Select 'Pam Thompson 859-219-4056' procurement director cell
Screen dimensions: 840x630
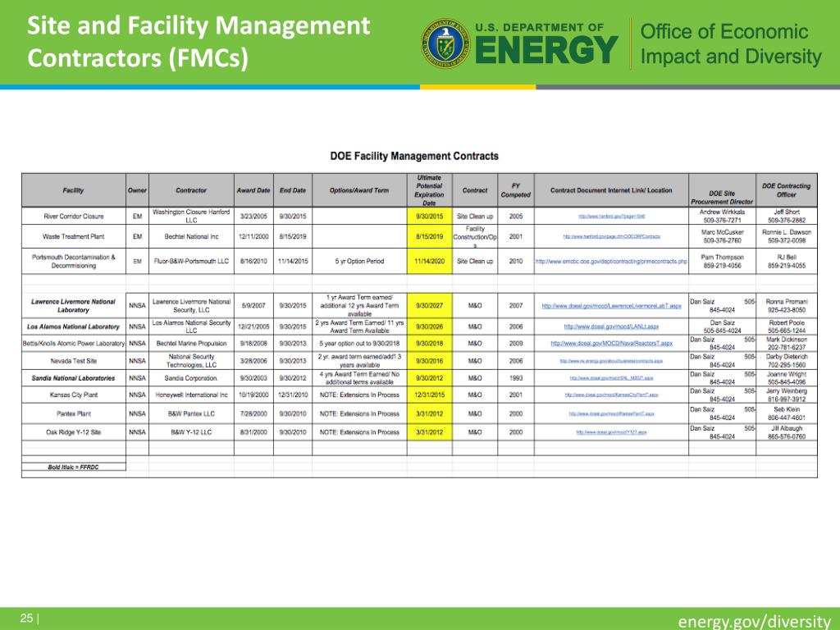point(722,261)
